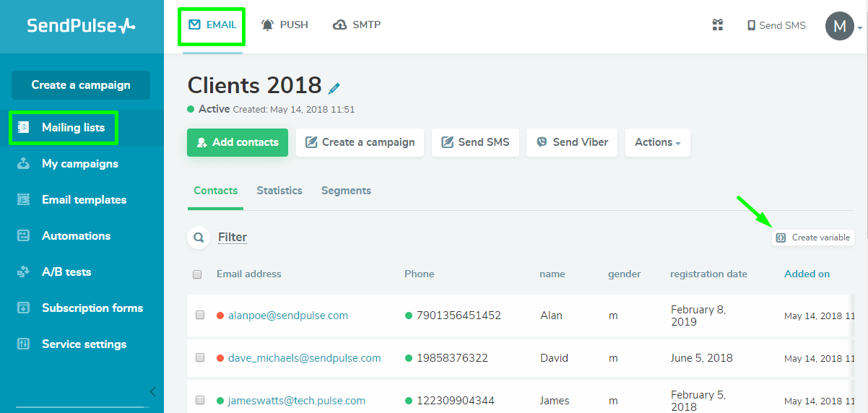The width and height of the screenshot is (868, 413).
Task: Tick the select-all checkbox in table header
Action: (197, 274)
